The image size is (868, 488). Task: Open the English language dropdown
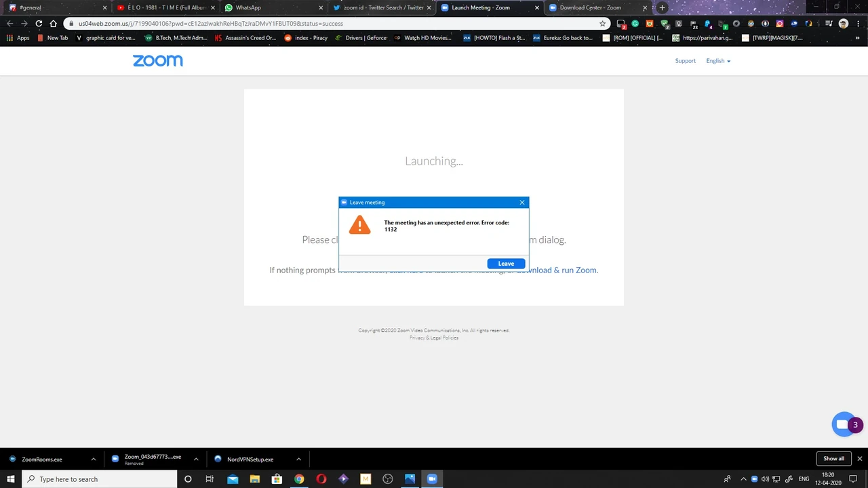click(x=718, y=61)
